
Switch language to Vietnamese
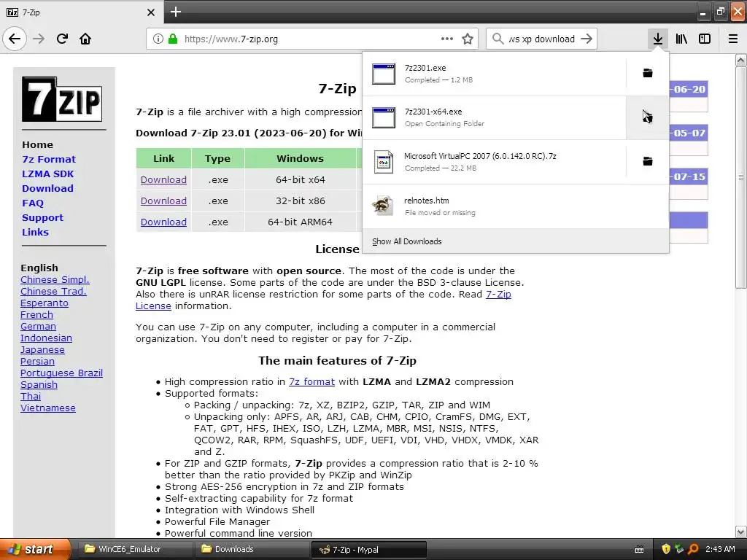click(48, 408)
